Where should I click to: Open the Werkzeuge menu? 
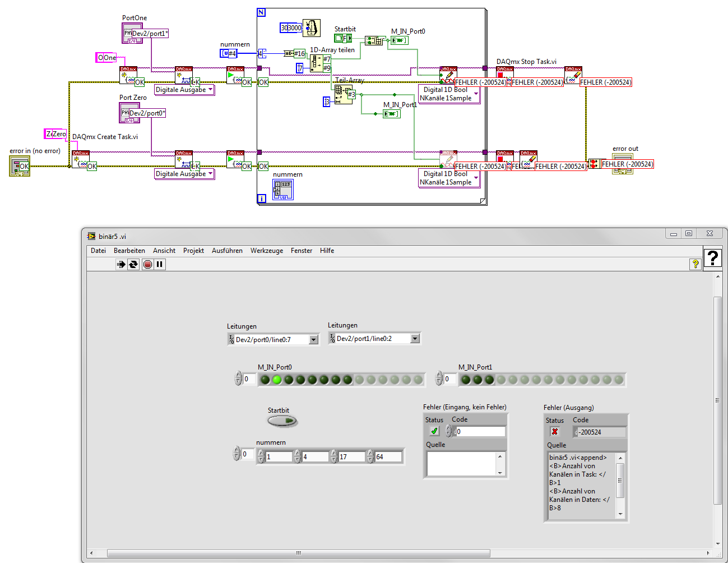point(267,251)
